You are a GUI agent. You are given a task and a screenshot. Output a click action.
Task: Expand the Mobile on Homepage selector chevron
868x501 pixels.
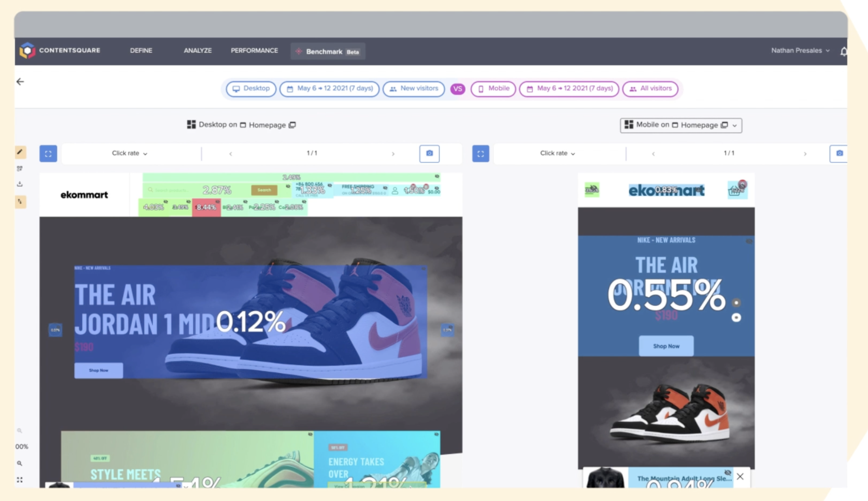(x=734, y=125)
